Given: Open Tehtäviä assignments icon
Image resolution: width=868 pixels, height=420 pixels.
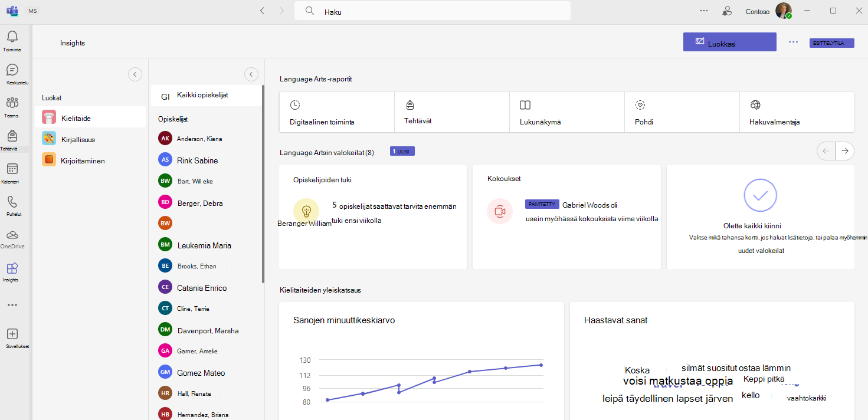Looking at the screenshot, I should coord(12,136).
